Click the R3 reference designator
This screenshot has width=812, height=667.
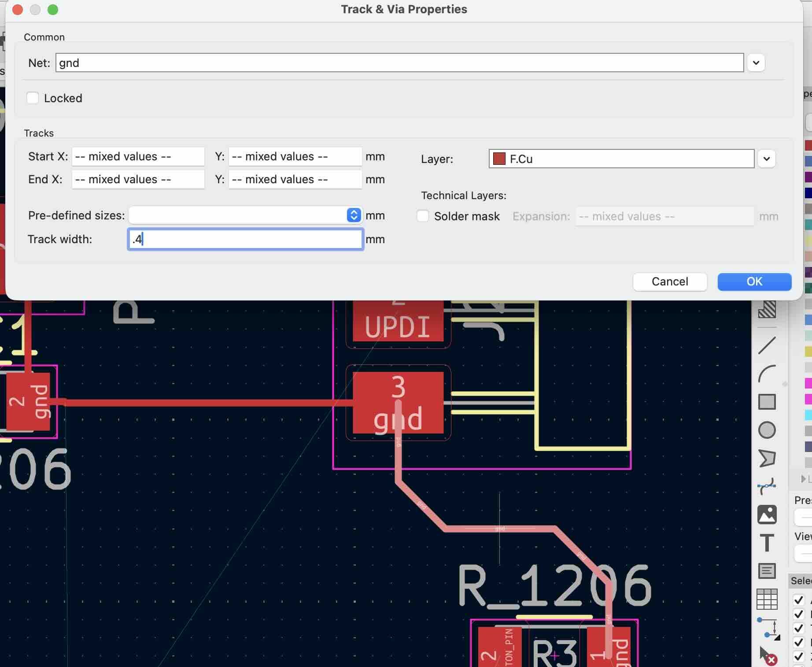tap(554, 653)
